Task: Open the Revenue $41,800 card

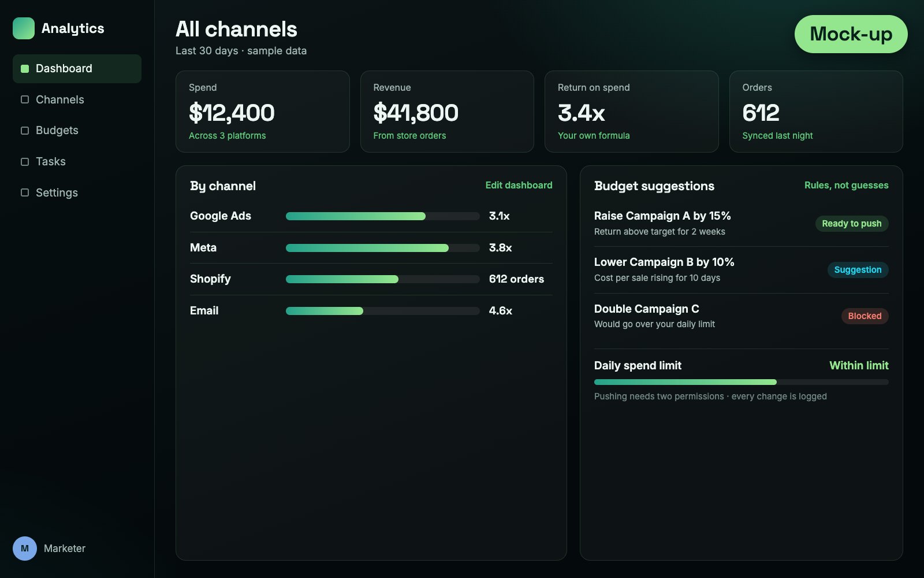Action: pyautogui.click(x=447, y=112)
